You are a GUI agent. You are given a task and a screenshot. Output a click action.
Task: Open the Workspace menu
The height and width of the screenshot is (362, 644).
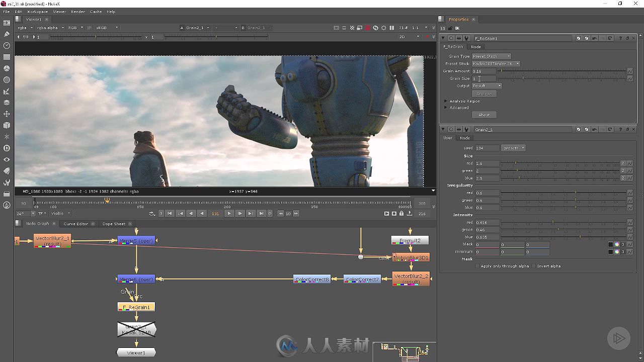click(37, 12)
